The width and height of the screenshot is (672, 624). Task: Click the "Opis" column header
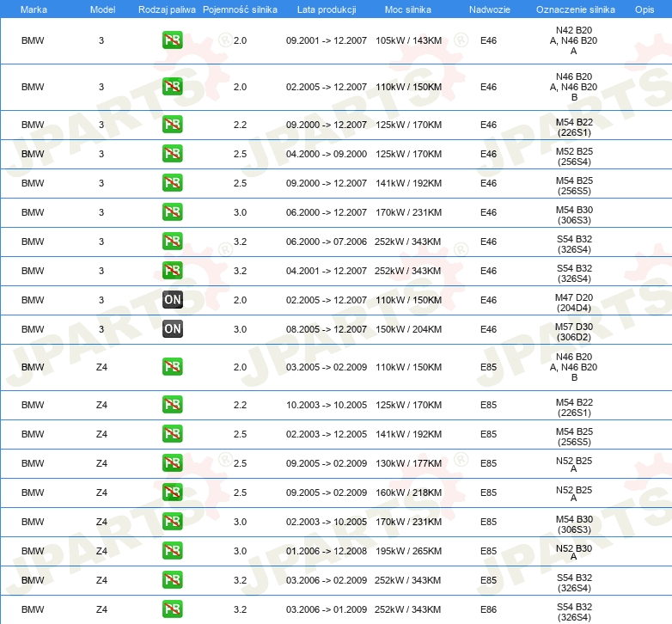click(x=644, y=9)
